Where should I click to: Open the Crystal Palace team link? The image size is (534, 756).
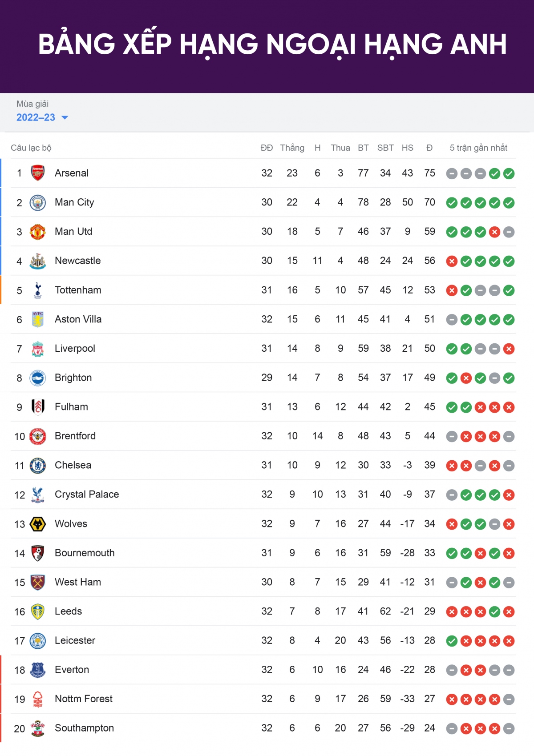(x=87, y=495)
